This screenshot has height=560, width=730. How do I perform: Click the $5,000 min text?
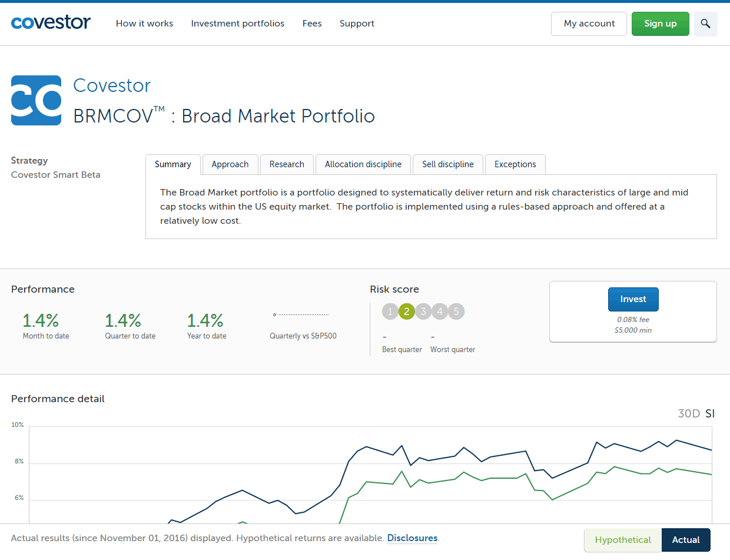[633, 330]
